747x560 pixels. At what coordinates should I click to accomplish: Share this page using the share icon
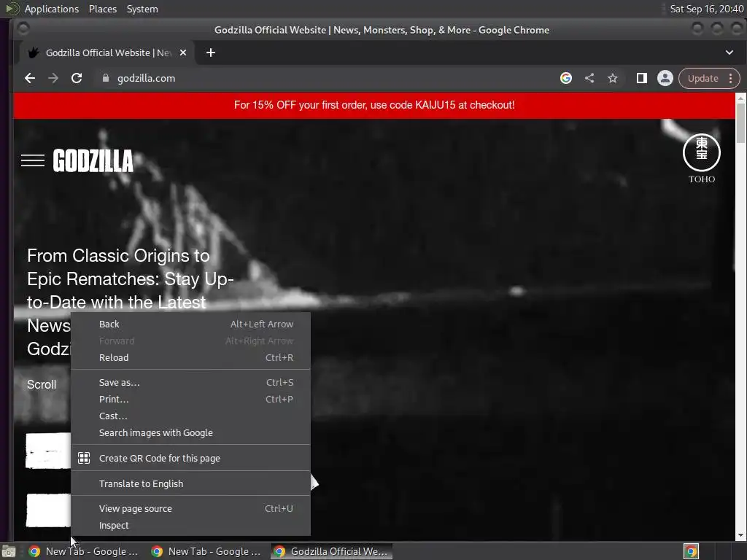point(589,78)
